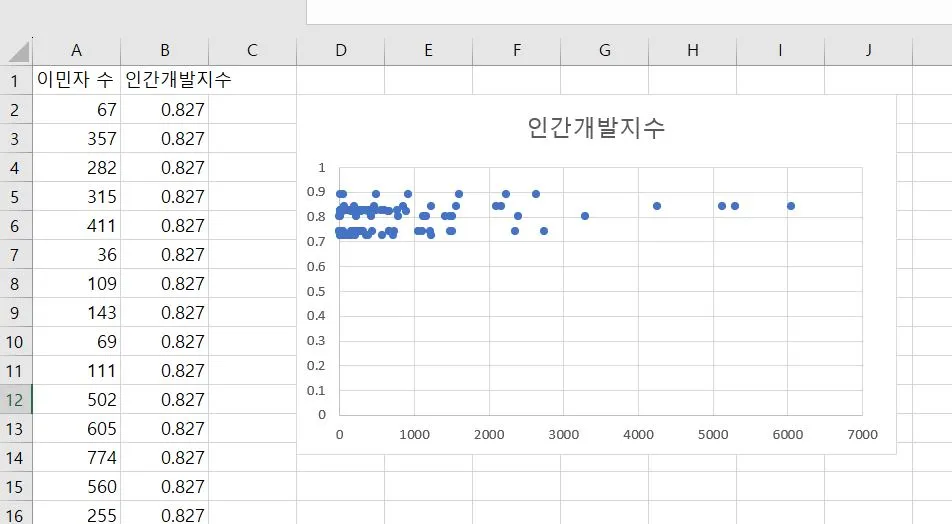Select row 12 header
Image resolution: width=952 pixels, height=524 pixels.
pos(16,400)
